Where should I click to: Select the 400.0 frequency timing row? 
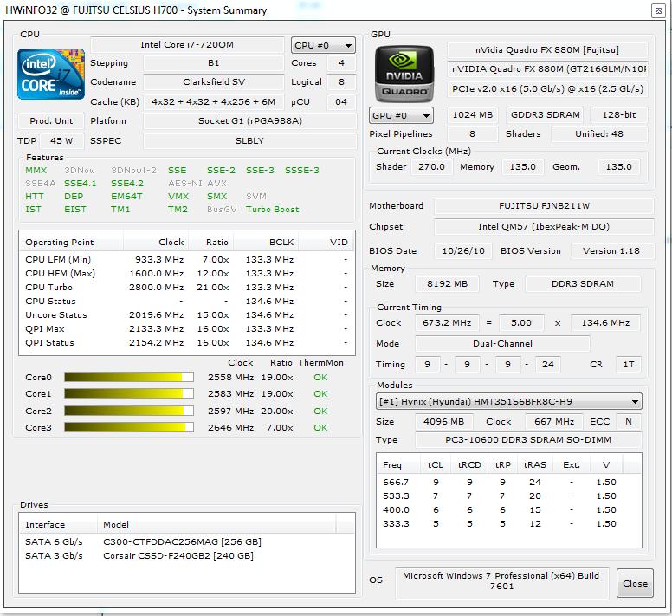tap(508, 510)
